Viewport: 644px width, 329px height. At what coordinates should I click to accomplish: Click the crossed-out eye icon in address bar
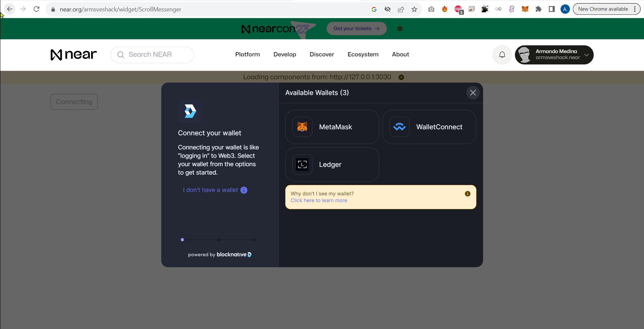tap(388, 9)
